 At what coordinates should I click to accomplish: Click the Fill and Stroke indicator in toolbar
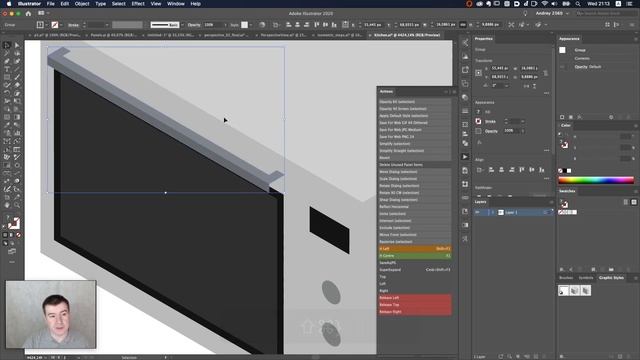pos(13,223)
